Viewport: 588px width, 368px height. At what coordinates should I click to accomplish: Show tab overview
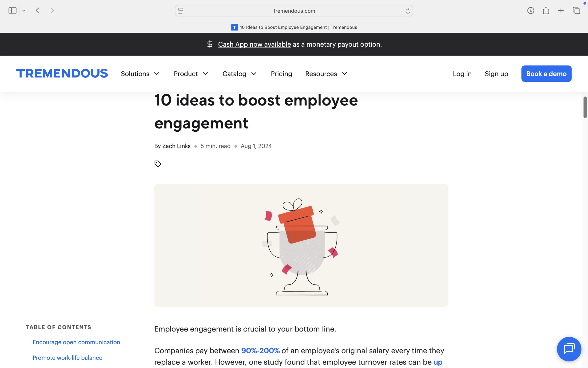click(x=576, y=10)
